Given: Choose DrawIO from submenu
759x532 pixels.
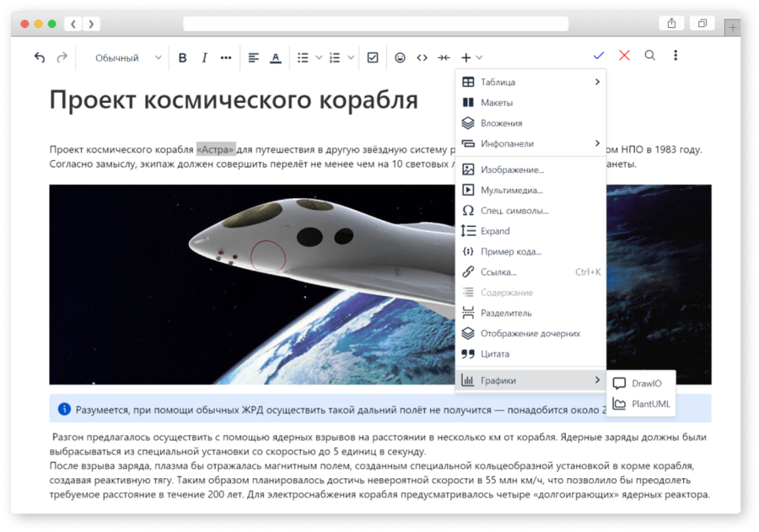Looking at the screenshot, I should (642, 384).
